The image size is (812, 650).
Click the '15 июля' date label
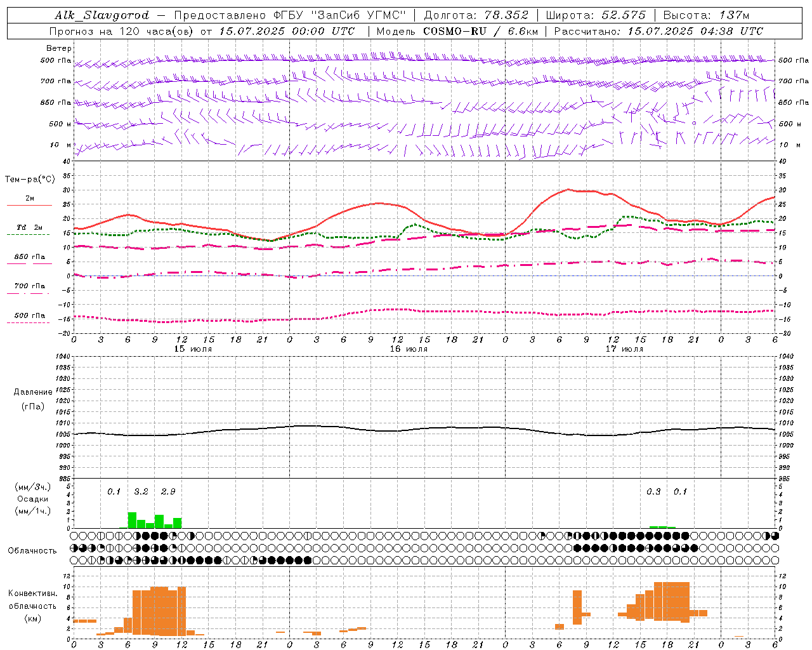(x=193, y=349)
